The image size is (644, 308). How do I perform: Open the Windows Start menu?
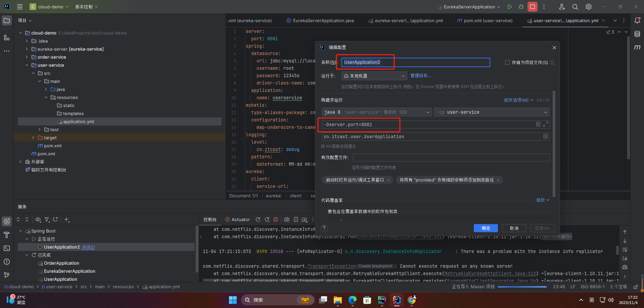(x=233, y=300)
